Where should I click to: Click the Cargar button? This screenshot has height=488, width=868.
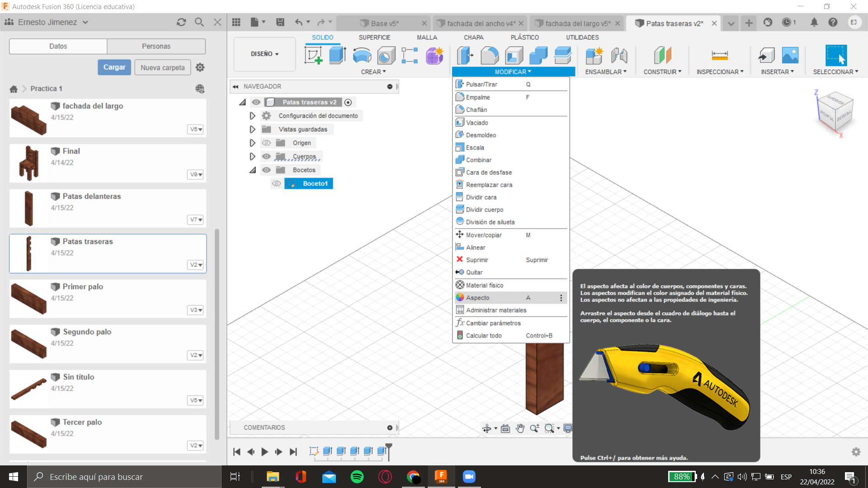pos(114,67)
